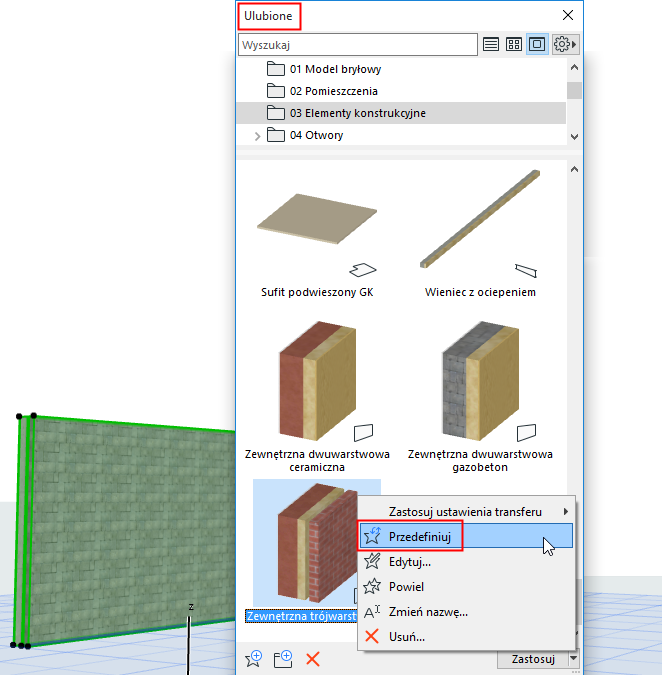Click the folder tree scrollbar thumb
The image size is (662, 675).
pyautogui.click(x=574, y=90)
